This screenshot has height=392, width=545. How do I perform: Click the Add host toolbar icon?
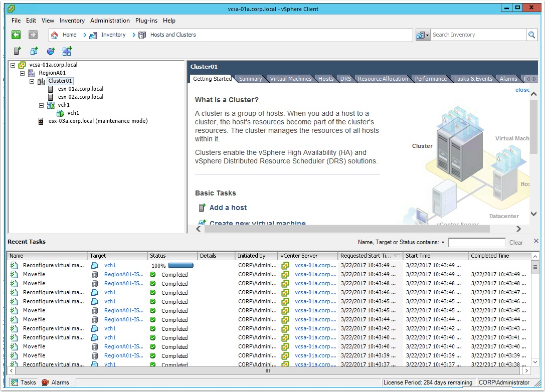tap(17, 51)
